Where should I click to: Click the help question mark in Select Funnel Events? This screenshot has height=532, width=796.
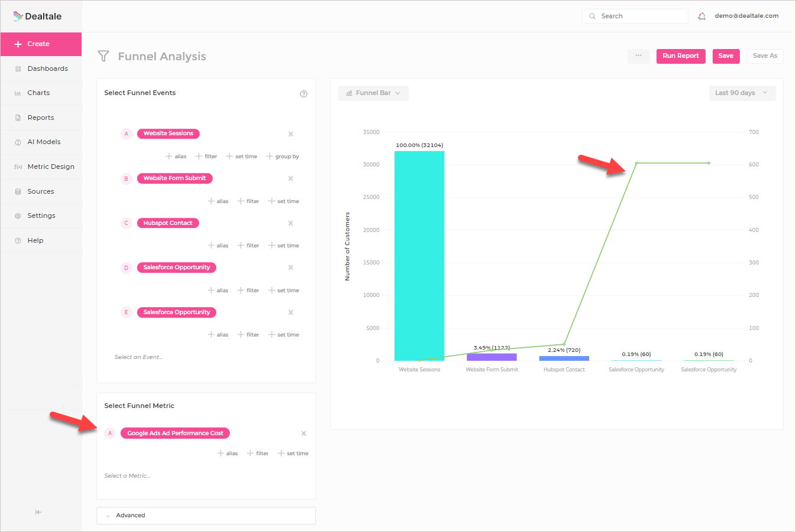pos(304,94)
